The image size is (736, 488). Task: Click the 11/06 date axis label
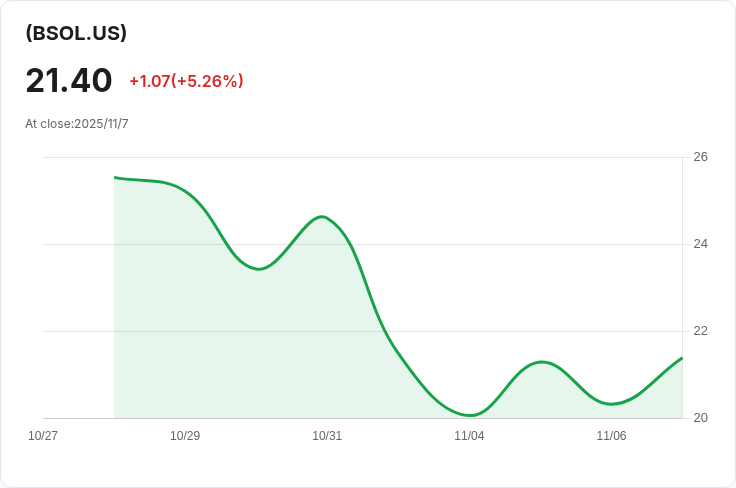click(x=611, y=435)
